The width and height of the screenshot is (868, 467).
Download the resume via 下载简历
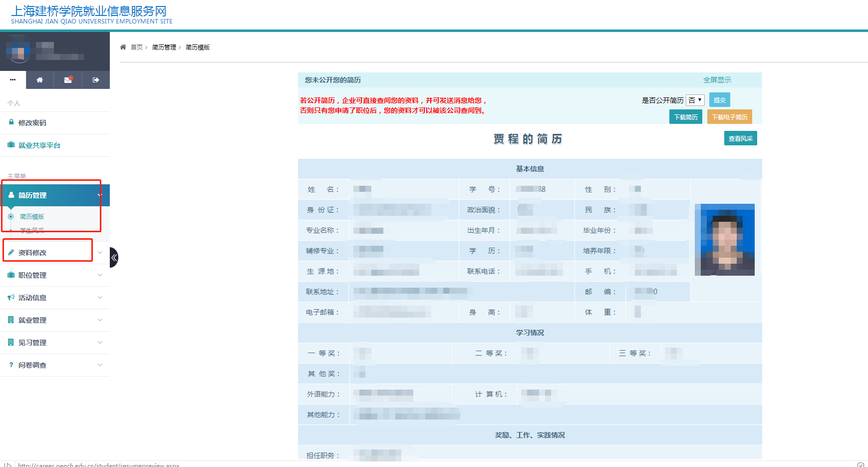(685, 116)
